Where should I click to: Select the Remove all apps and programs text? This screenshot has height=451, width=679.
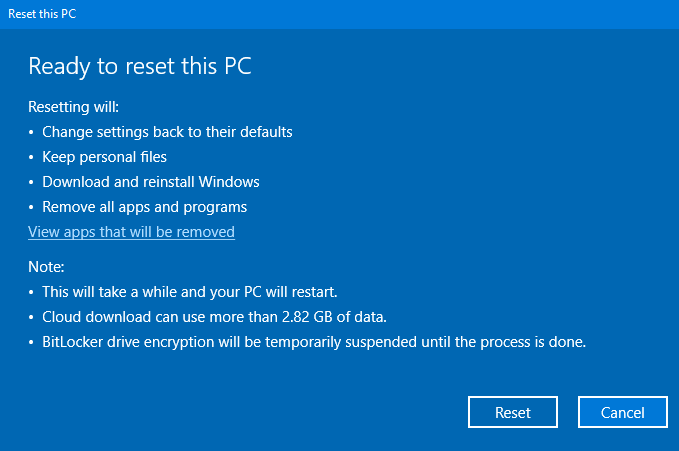tap(144, 207)
